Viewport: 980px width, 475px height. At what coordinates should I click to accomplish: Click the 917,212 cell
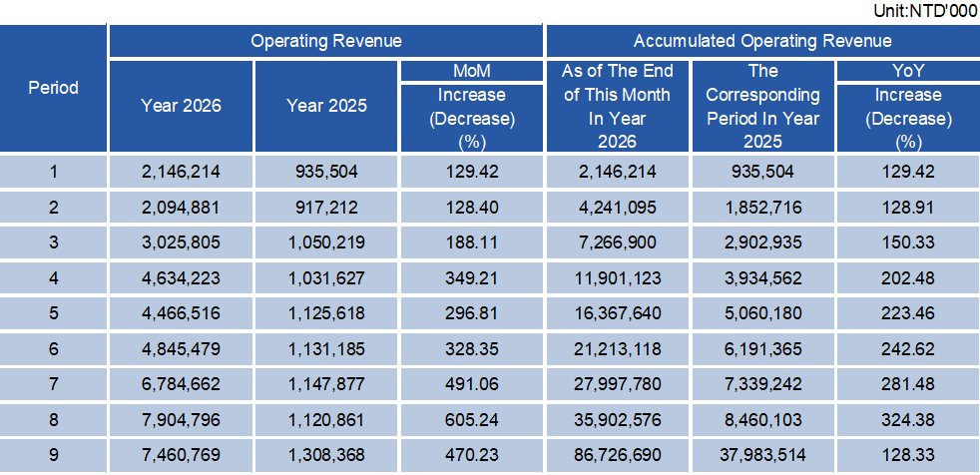[327, 207]
